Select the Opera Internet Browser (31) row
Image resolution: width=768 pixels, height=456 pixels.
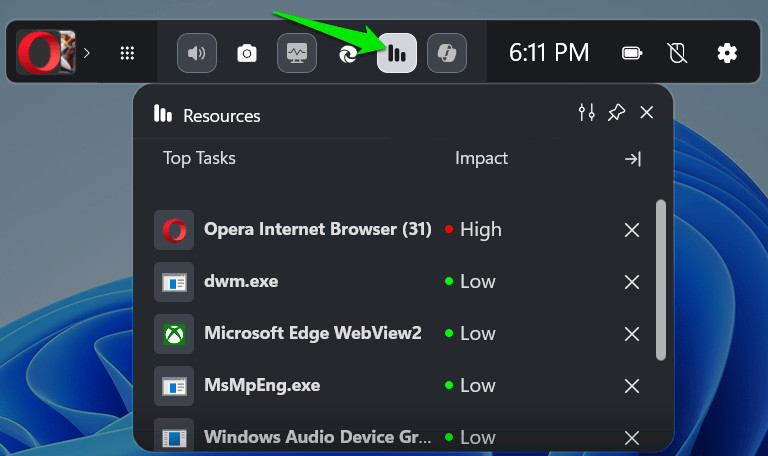398,230
